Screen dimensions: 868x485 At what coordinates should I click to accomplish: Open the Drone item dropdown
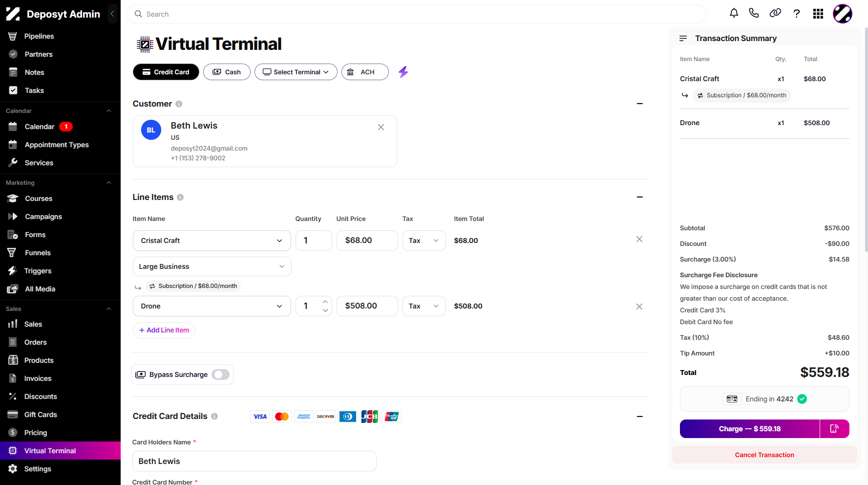click(212, 306)
